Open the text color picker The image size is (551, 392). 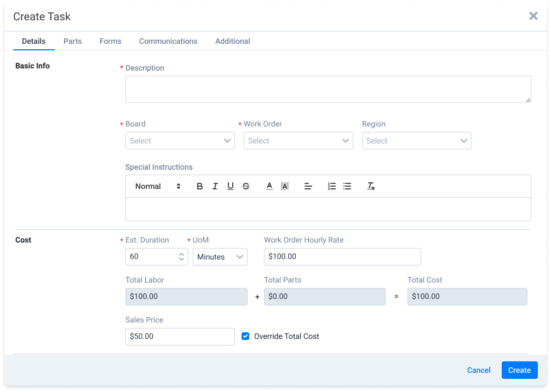pyautogui.click(x=269, y=186)
